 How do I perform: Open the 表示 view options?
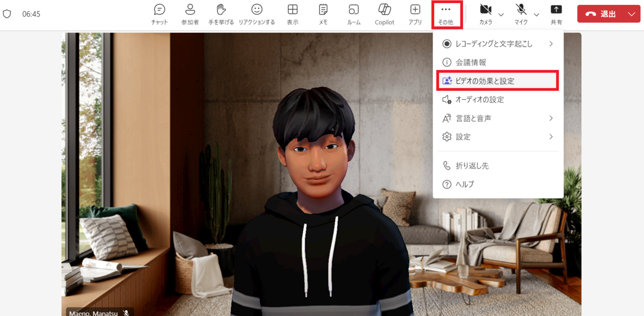coord(292,15)
